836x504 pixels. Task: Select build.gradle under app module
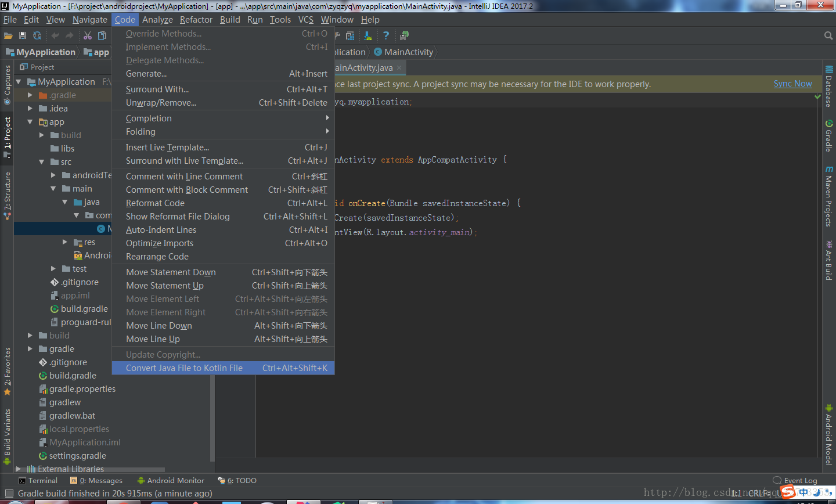click(x=79, y=309)
